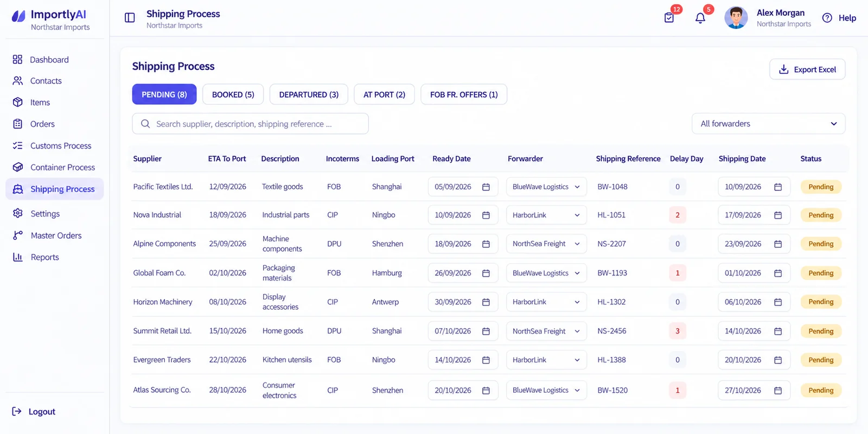
Task: Open calendar for Nova Industrial ready date
Action: [x=486, y=215]
